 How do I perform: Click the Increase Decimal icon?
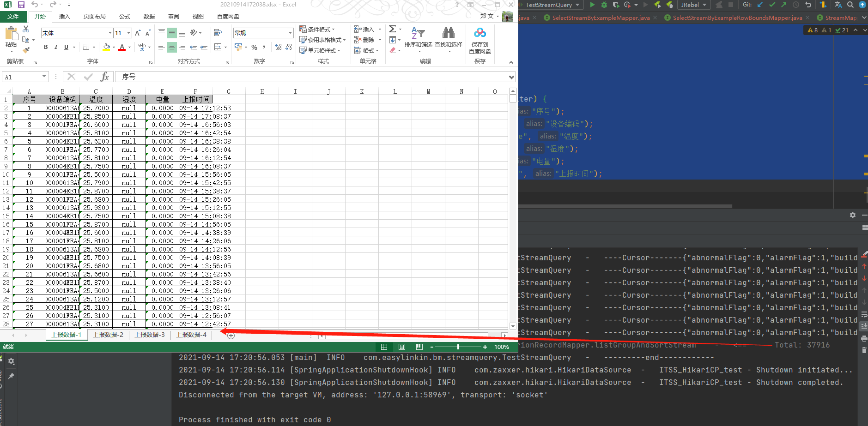point(278,47)
